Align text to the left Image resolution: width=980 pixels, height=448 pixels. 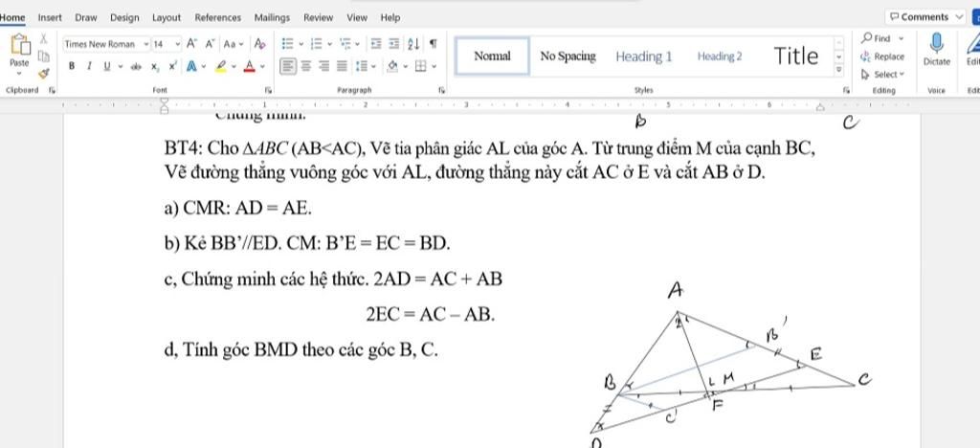coord(287,66)
